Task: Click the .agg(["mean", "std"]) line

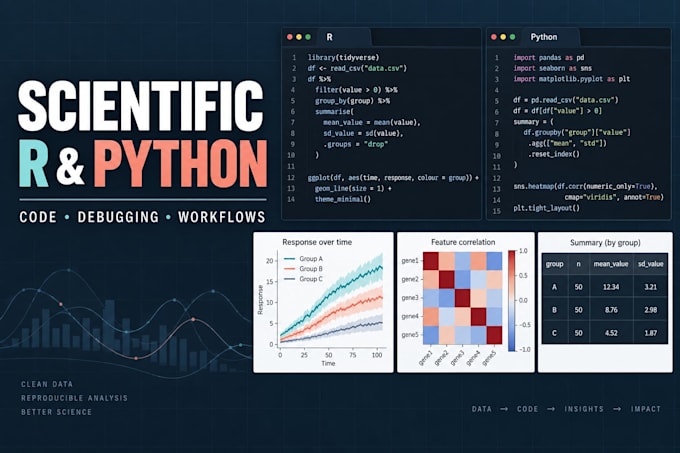Action: tap(567, 143)
